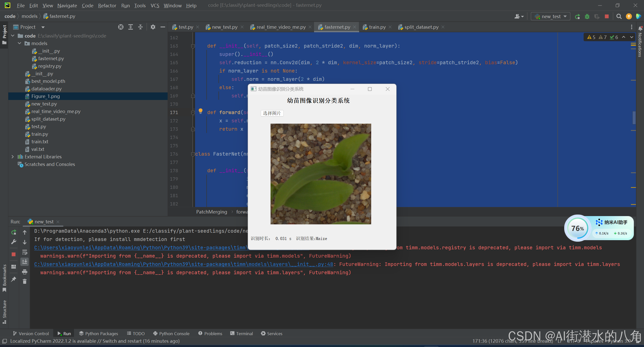Image resolution: width=644 pixels, height=347 pixels.
Task: Click the 选择图片 button
Action: click(272, 113)
